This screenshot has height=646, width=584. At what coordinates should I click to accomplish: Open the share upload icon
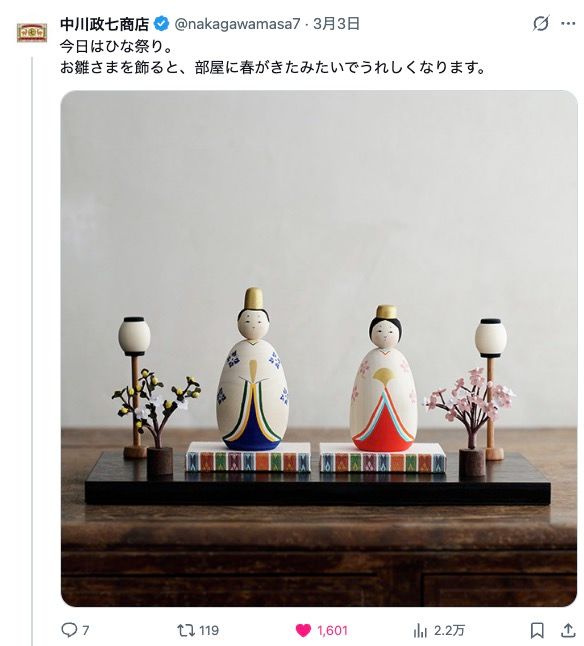(568, 630)
